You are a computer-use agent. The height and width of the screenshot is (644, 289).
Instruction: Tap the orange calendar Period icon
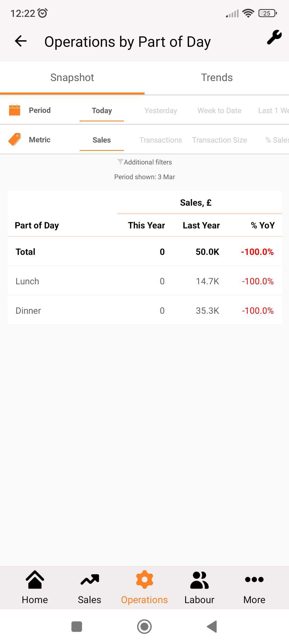(15, 110)
